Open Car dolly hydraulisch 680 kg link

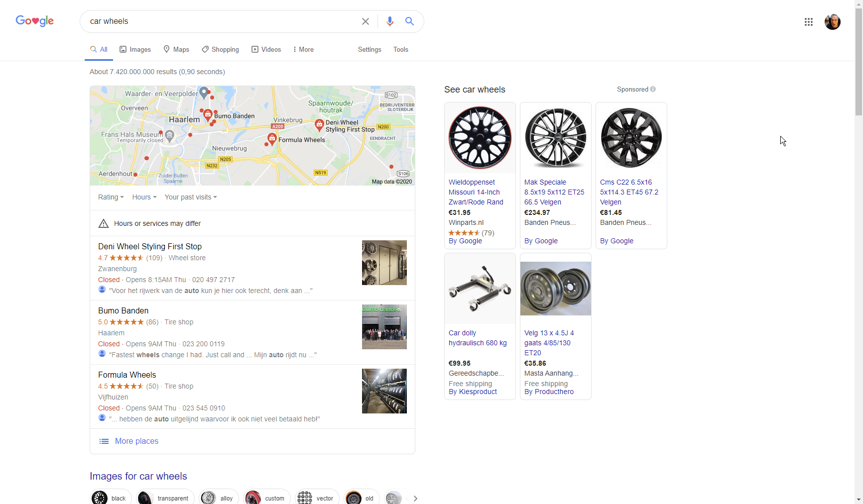[x=478, y=338]
